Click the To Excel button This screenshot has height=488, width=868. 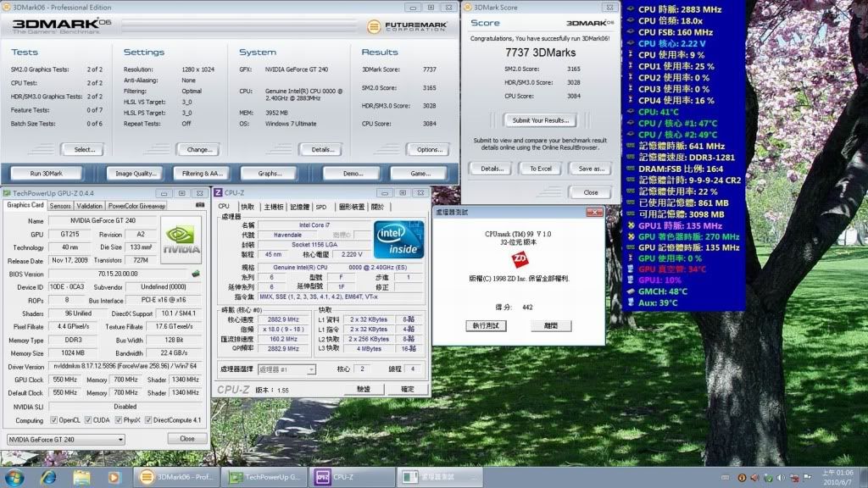[542, 169]
